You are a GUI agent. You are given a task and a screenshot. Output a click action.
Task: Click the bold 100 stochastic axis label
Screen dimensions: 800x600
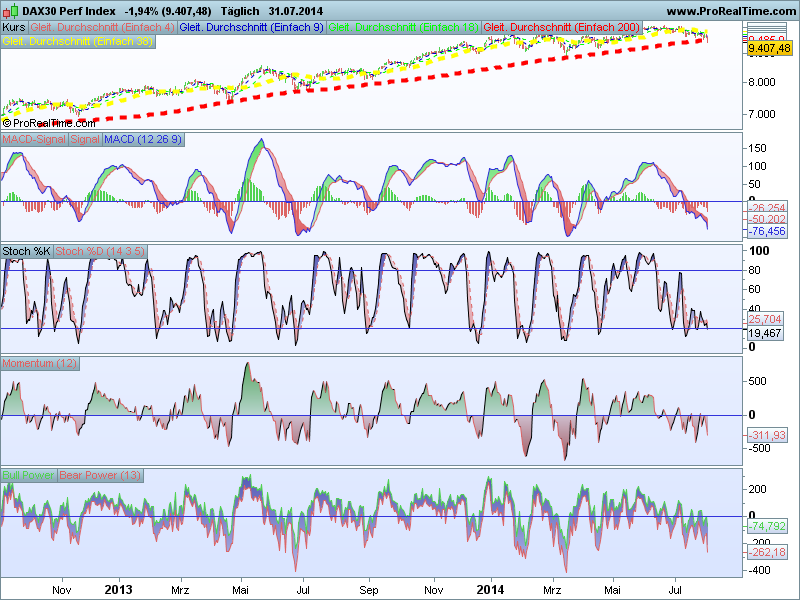point(759,251)
